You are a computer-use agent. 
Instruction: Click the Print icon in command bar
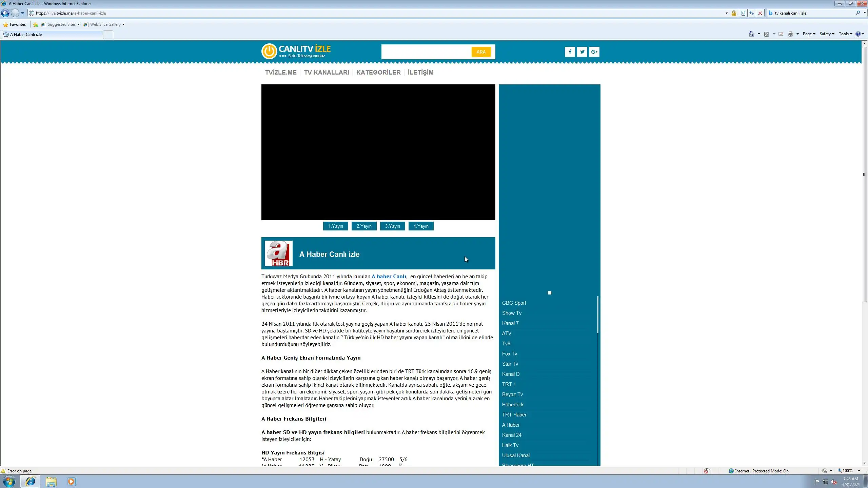point(790,34)
